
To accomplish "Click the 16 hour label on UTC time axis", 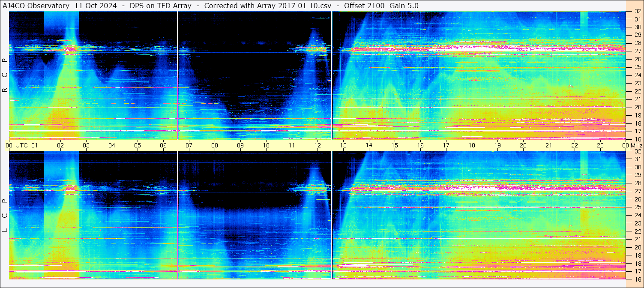I will tap(420, 145).
